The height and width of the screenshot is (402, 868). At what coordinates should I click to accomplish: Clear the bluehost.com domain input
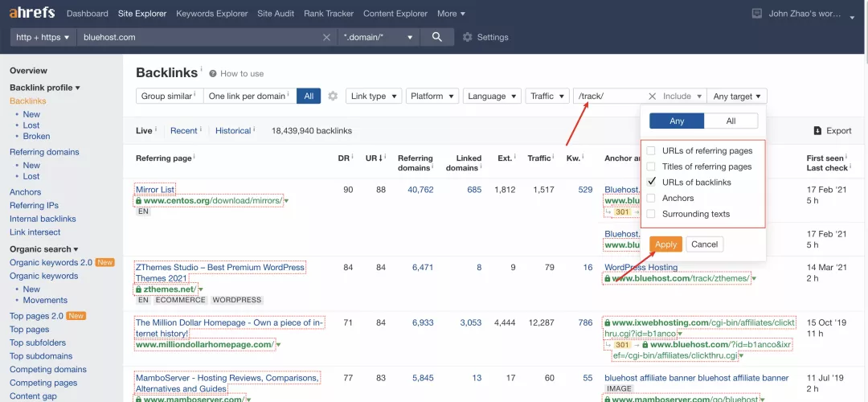(x=326, y=37)
